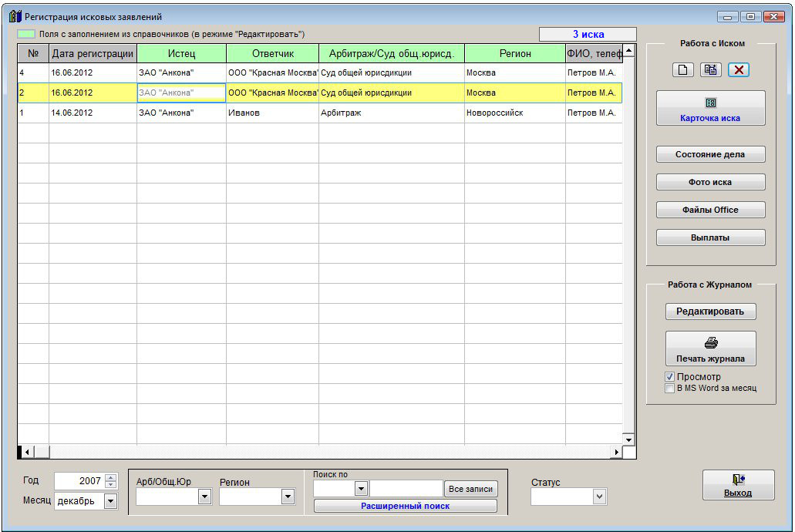Click the Выход exit door button
Viewport: 795px width, 532px height.
[x=738, y=485]
